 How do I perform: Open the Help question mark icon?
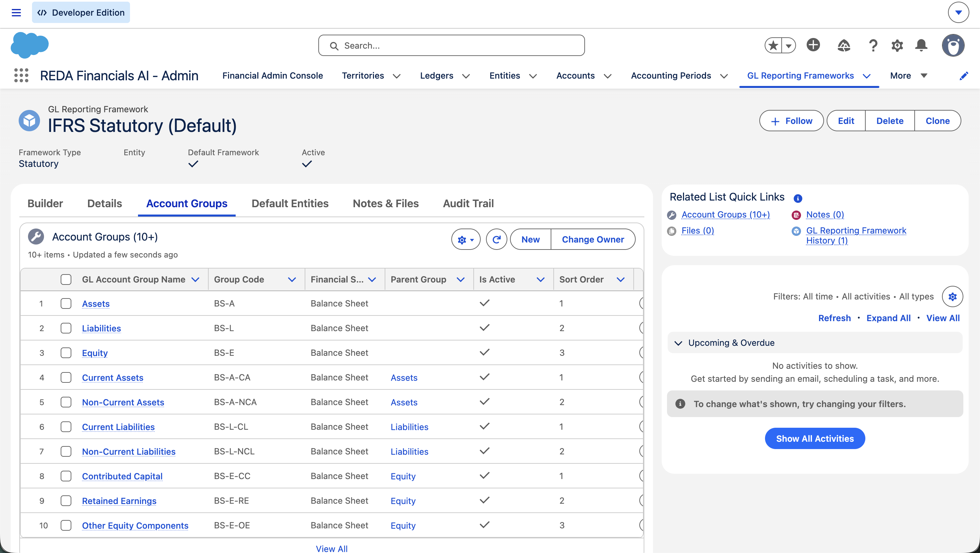pos(873,46)
